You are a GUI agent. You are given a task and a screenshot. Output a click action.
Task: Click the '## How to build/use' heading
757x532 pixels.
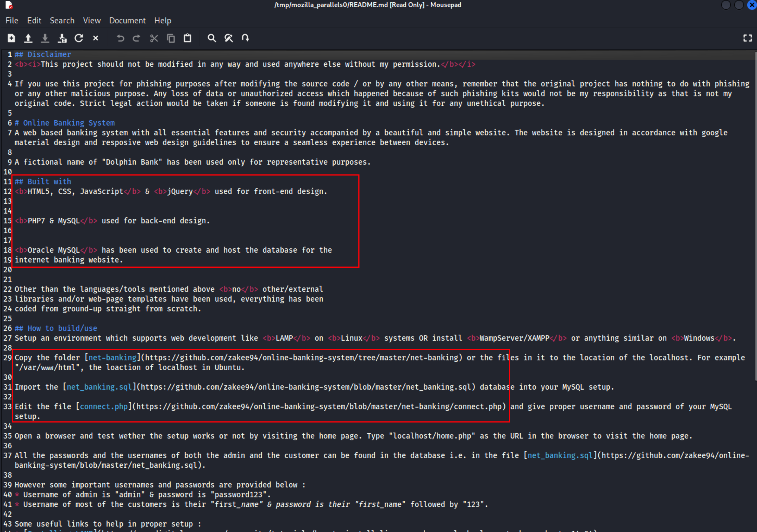56,328
